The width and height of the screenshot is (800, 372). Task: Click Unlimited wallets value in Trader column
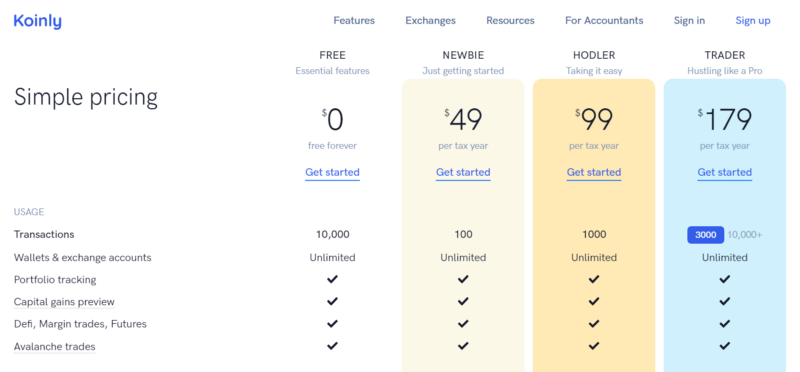click(x=724, y=257)
